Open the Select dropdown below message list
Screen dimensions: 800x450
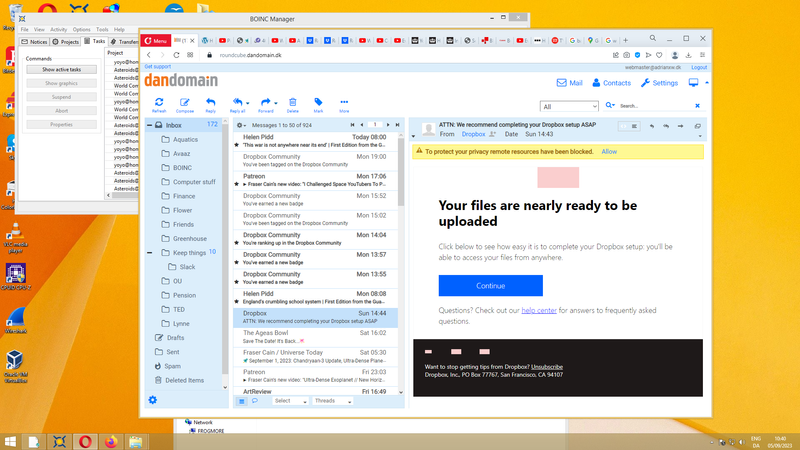(x=290, y=401)
